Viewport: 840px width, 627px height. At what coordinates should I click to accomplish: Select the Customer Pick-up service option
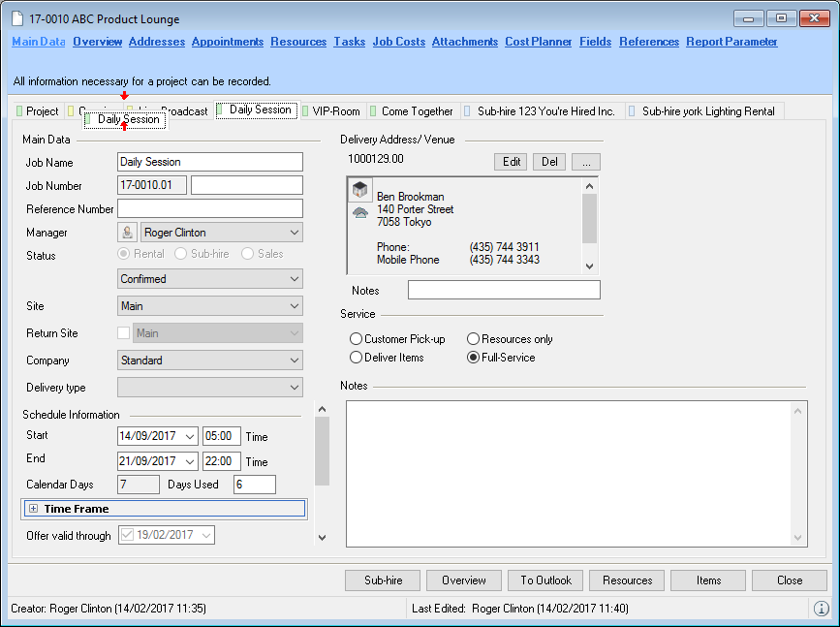point(356,339)
